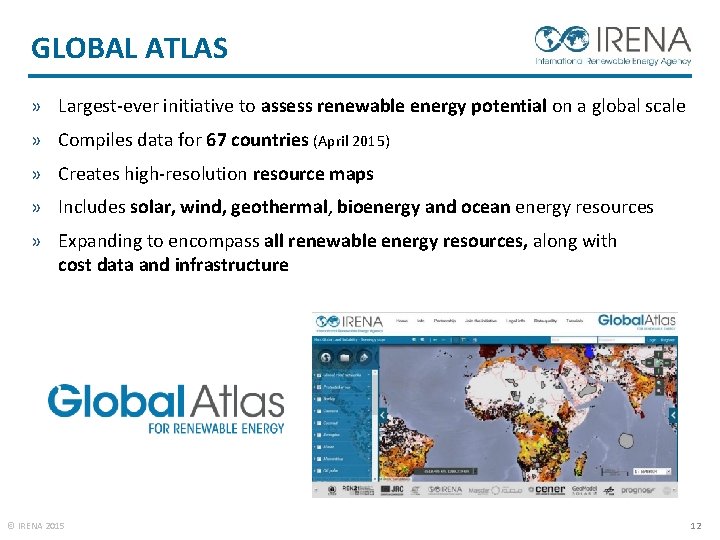
Task: Open the Join the initiative menu item
Action: [481, 321]
